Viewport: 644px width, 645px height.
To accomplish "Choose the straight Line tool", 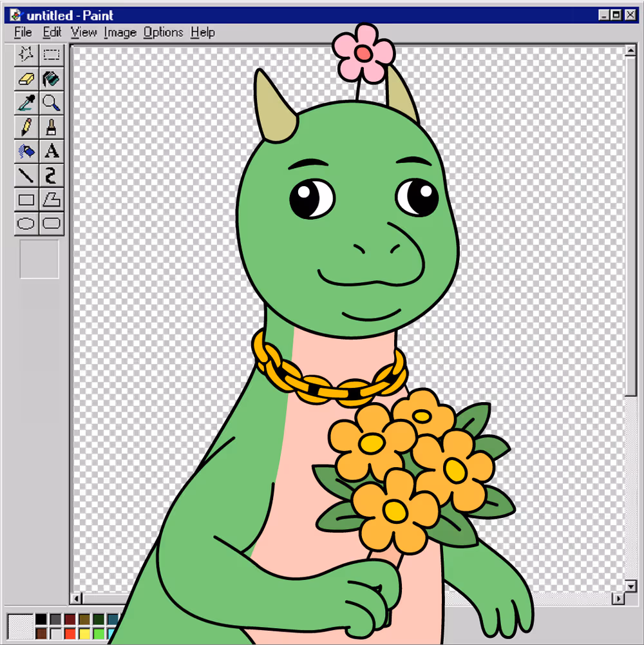I will click(26, 175).
